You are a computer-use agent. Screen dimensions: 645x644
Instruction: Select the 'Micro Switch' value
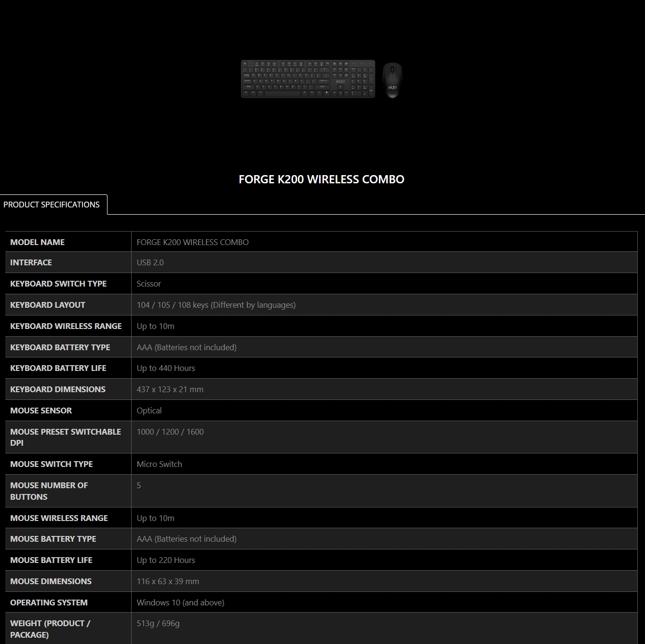[x=160, y=464]
